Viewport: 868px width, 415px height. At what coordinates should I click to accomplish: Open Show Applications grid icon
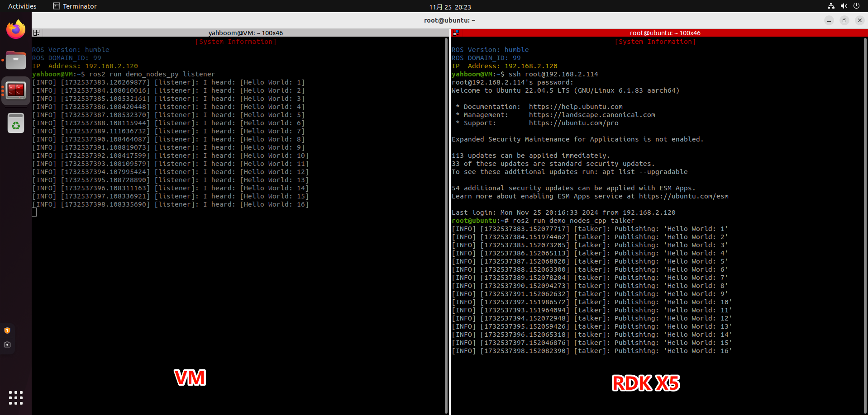[16, 398]
